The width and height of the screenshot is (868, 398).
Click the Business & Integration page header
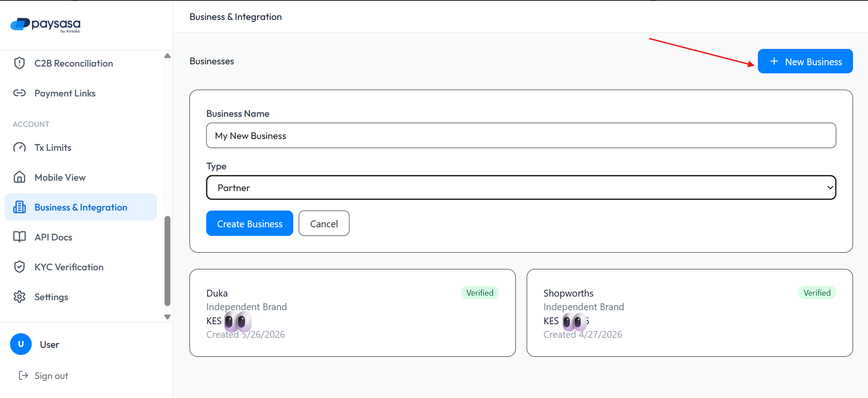coord(236,17)
